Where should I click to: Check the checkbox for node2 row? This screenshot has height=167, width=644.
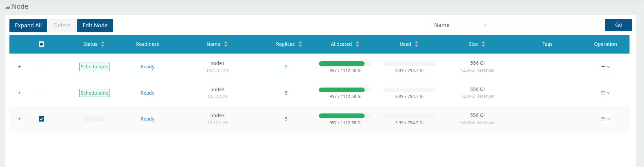[x=41, y=93]
